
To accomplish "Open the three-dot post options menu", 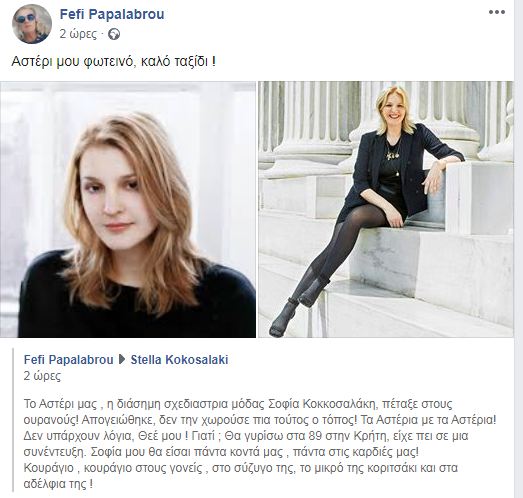I will [497, 12].
